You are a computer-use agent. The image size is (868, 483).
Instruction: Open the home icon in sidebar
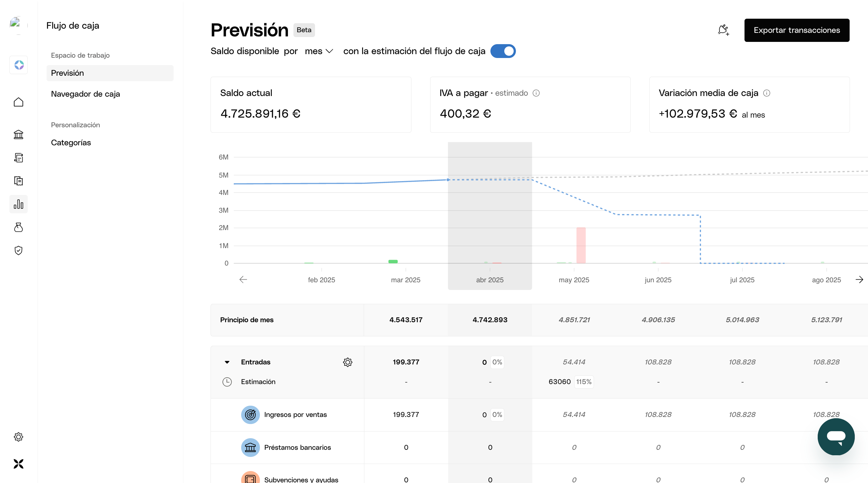[18, 102]
